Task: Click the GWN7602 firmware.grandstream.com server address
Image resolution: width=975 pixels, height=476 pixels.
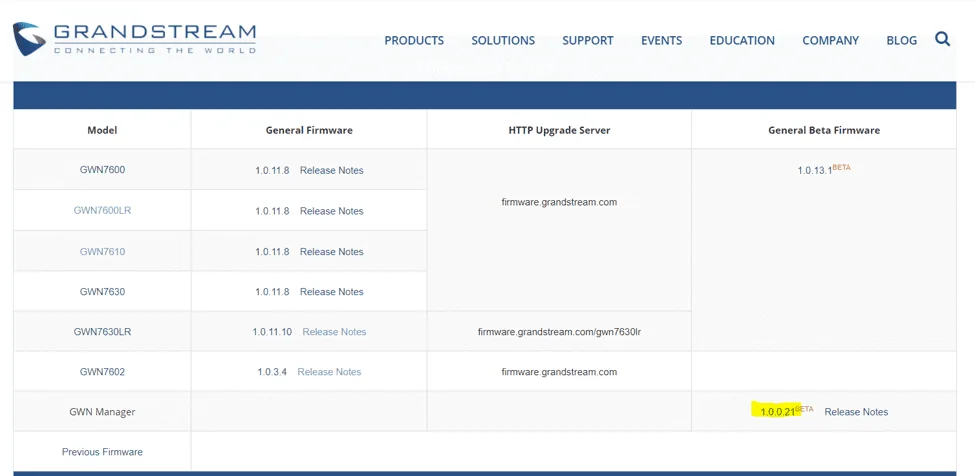Action: click(x=559, y=372)
